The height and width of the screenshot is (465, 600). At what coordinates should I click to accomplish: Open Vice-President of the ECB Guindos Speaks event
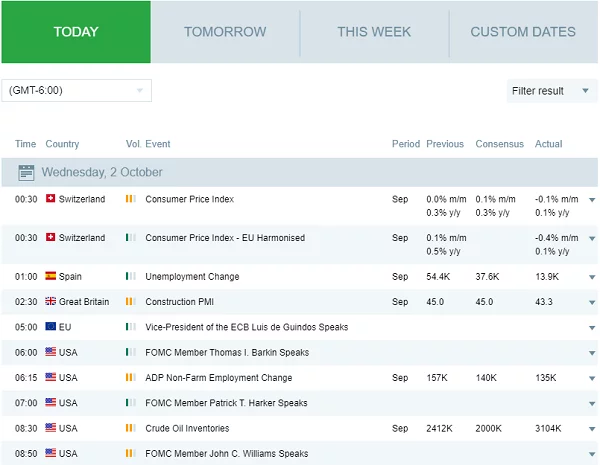[246, 327]
